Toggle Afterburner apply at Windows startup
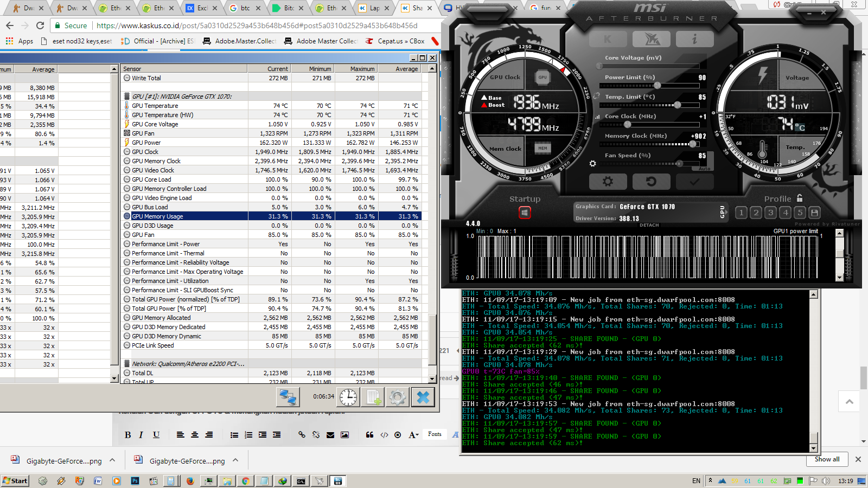Viewport: 868px width, 488px height. (x=525, y=213)
